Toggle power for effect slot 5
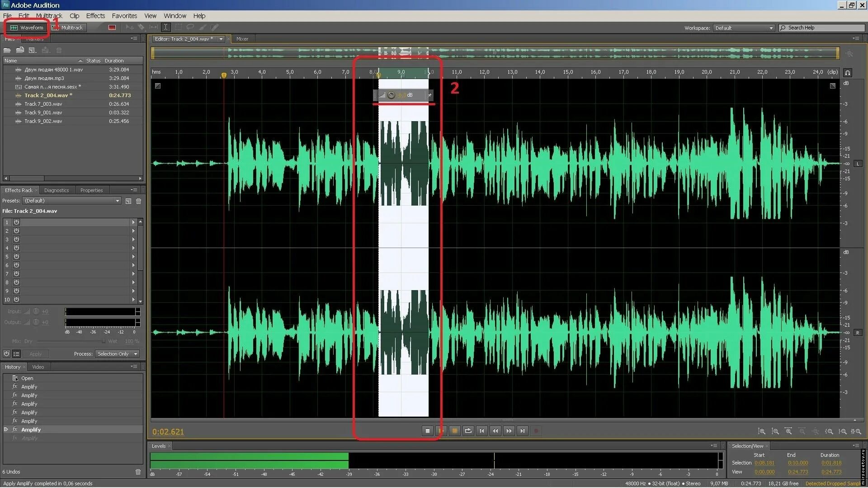The image size is (868, 488). [x=17, y=257]
